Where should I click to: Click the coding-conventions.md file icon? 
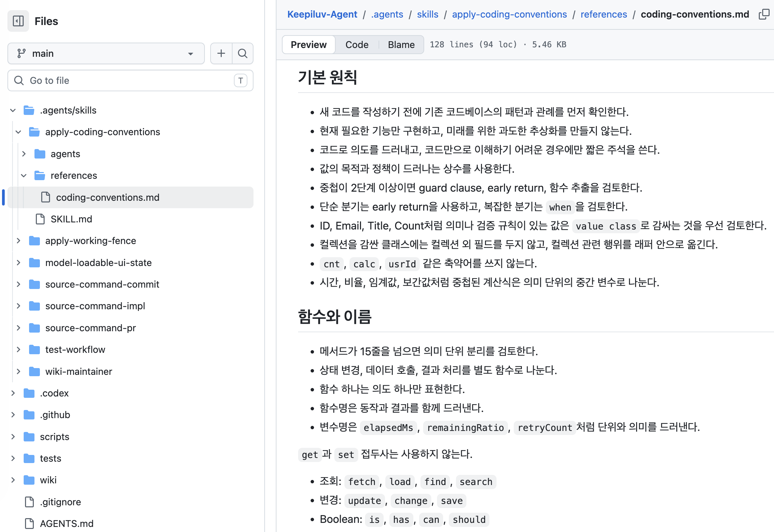45,197
